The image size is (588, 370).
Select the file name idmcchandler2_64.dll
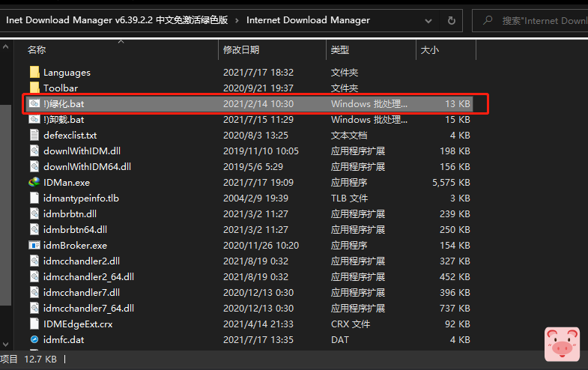88,277
